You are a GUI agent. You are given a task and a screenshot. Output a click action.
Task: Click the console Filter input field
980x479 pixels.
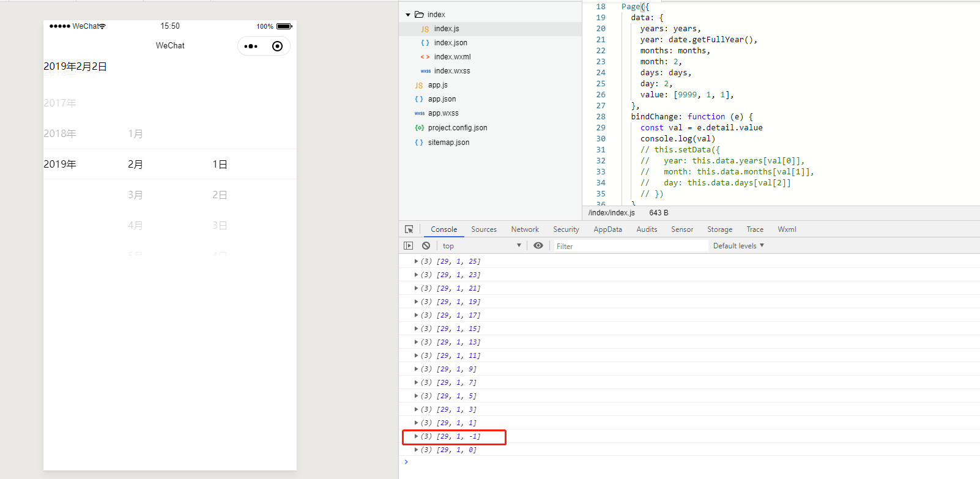coord(630,246)
